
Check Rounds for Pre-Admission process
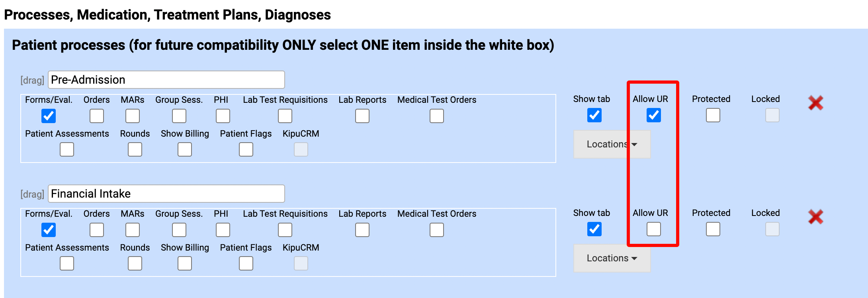135,149
